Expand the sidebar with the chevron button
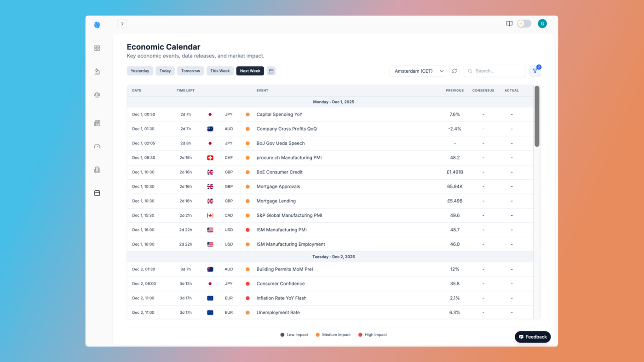Screen dimensions: 644x362 click(x=122, y=23)
